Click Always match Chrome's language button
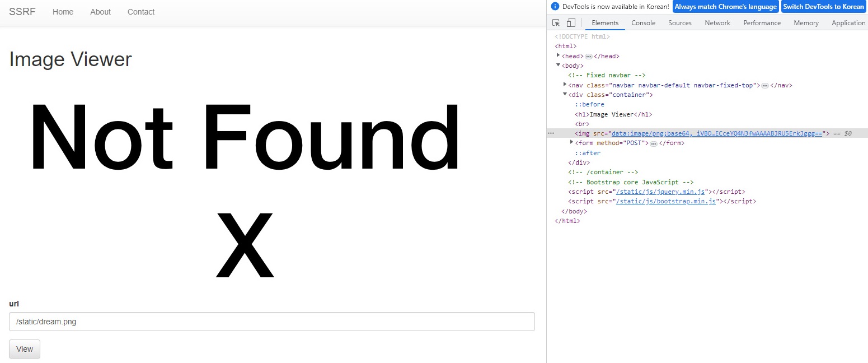This screenshot has height=363, width=868. (x=726, y=7)
